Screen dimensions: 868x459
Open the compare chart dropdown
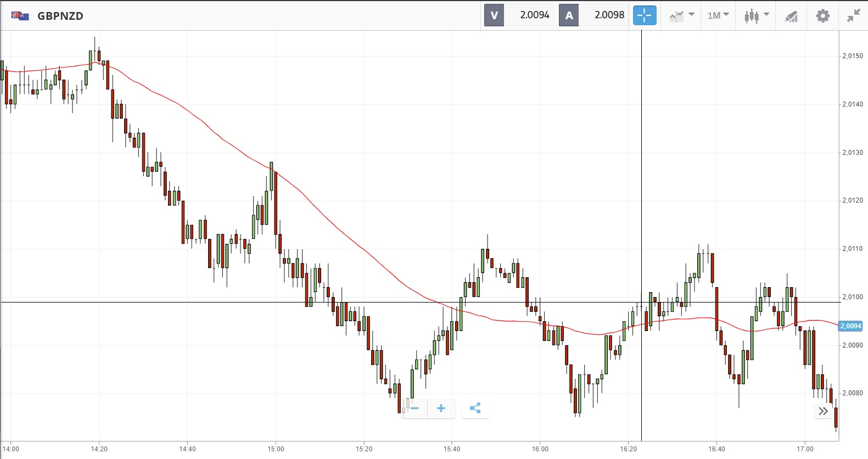pyautogui.click(x=681, y=15)
